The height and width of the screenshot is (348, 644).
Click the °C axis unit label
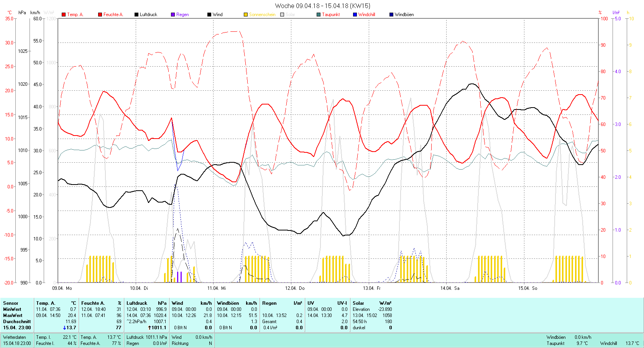pyautogui.click(x=10, y=13)
